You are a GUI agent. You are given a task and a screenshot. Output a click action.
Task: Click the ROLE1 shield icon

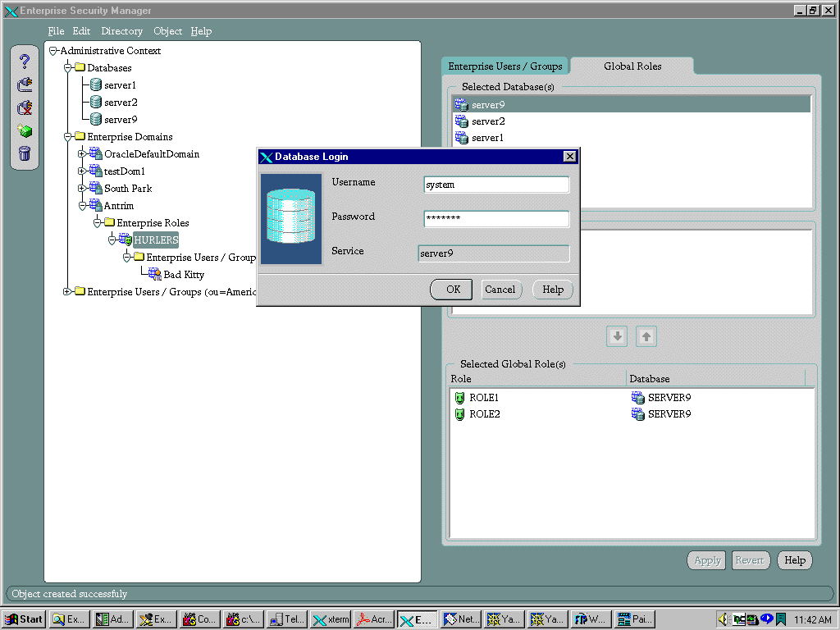click(x=459, y=398)
